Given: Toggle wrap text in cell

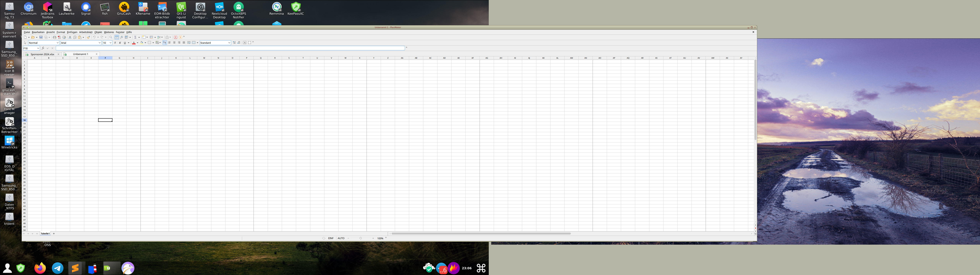Looking at the screenshot, I should click(189, 43).
